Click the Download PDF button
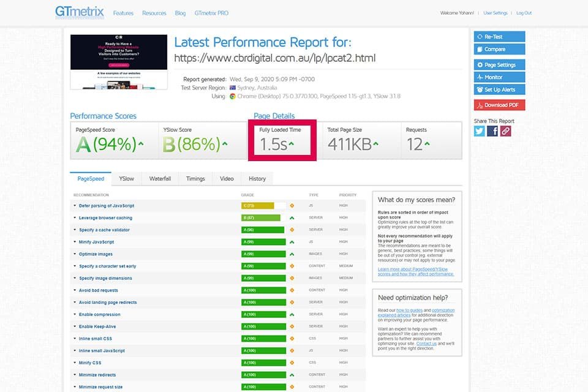Image resolution: width=588 pixels, height=392 pixels. [x=499, y=105]
